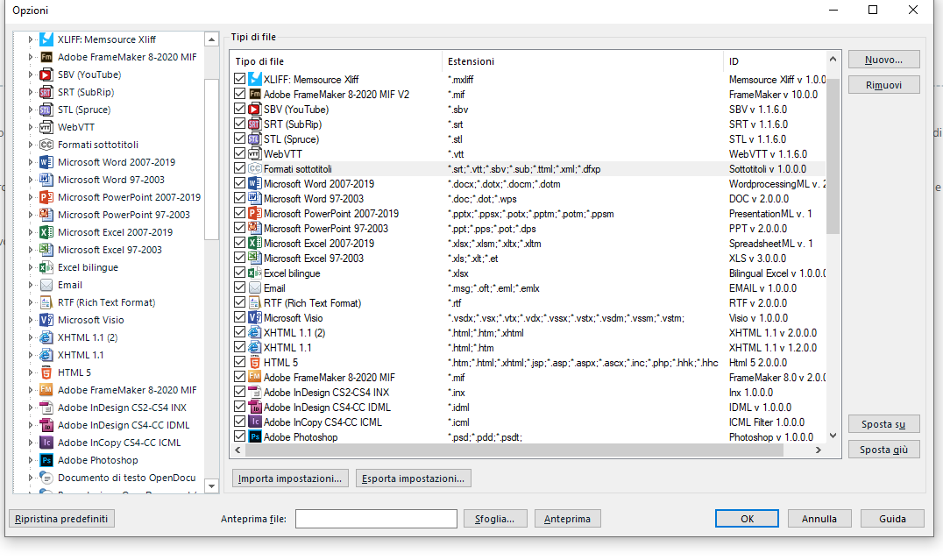The height and width of the screenshot is (560, 943).
Task: Click the WebVTT icon in the tree
Action: click(46, 127)
